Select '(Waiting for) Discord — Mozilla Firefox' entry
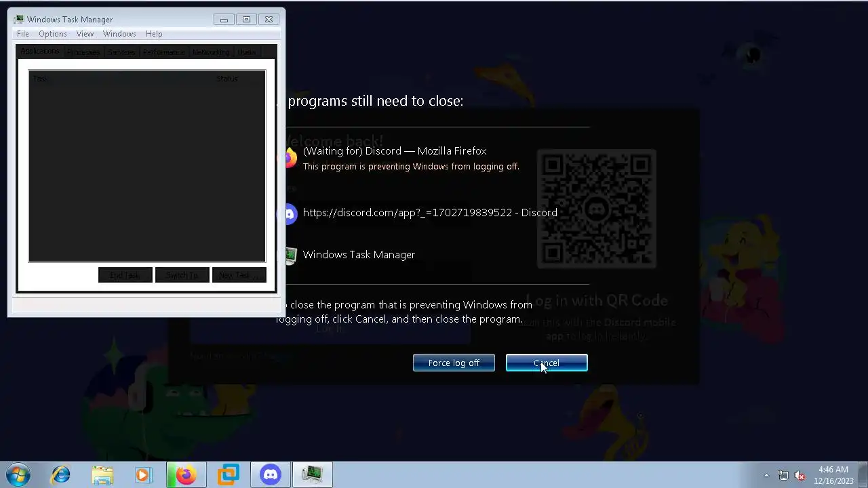 (395, 151)
